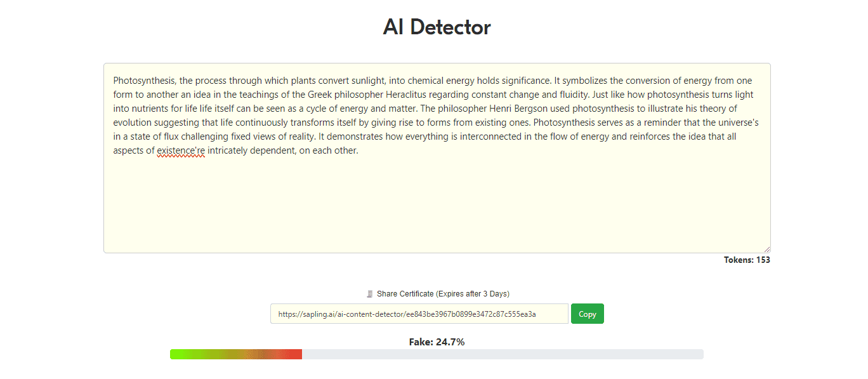Click inside the sapling.ai certificate URL field

(419, 314)
